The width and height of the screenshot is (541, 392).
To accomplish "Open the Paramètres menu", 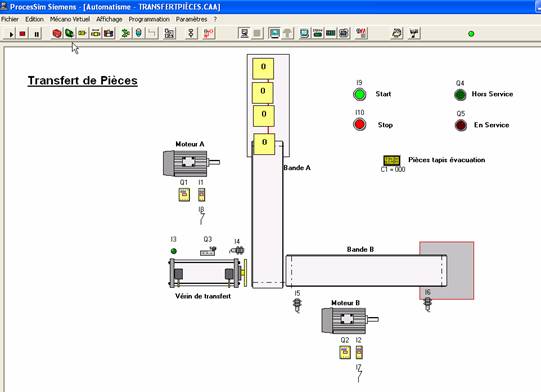I will (191, 19).
